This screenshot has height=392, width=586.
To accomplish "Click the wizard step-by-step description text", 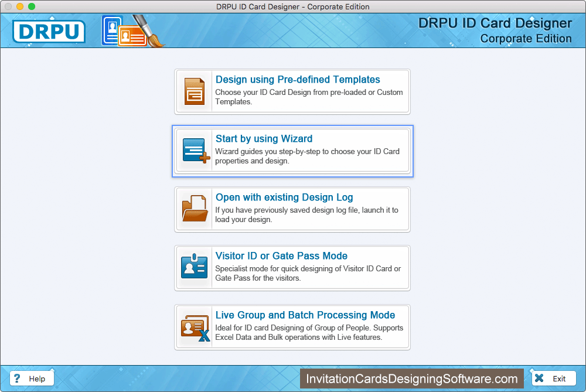I will pos(307,156).
